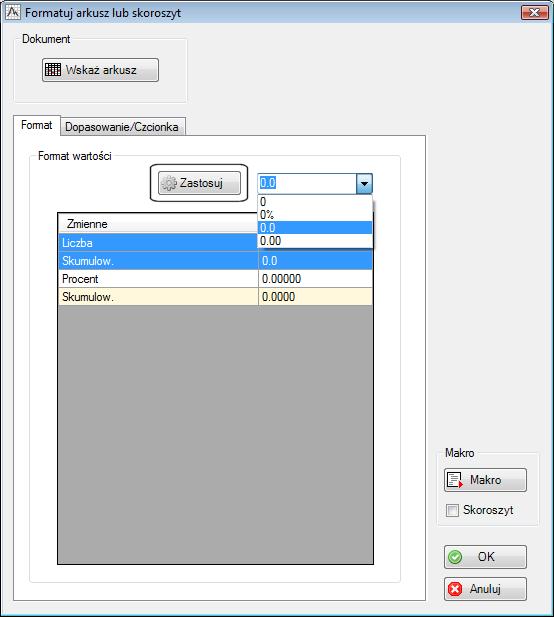Click the dialog title bar application icon
The image size is (554, 617).
coord(13,12)
